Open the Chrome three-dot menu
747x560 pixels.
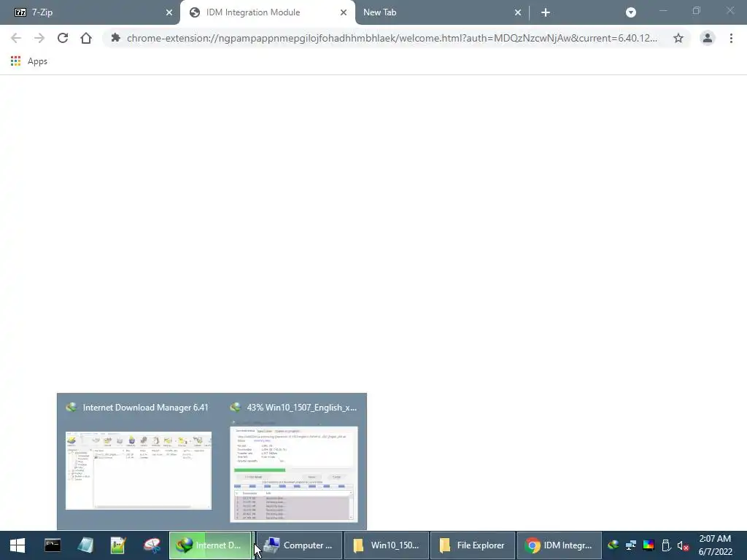[731, 38]
